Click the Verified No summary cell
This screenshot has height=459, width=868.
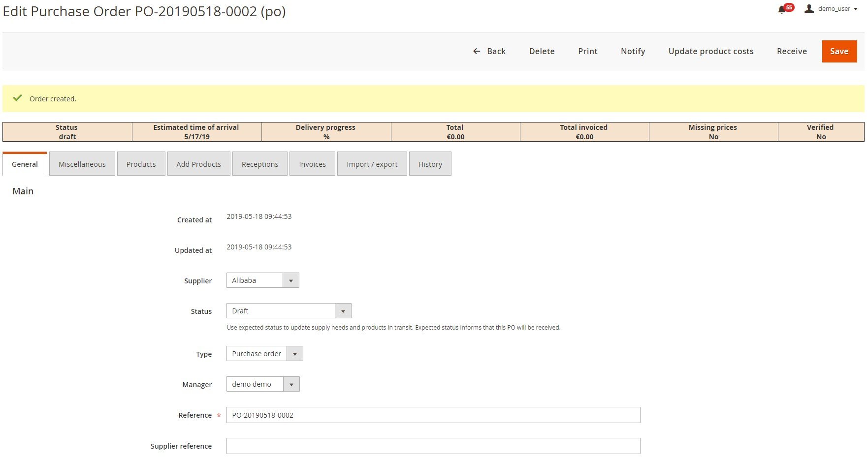tap(821, 132)
